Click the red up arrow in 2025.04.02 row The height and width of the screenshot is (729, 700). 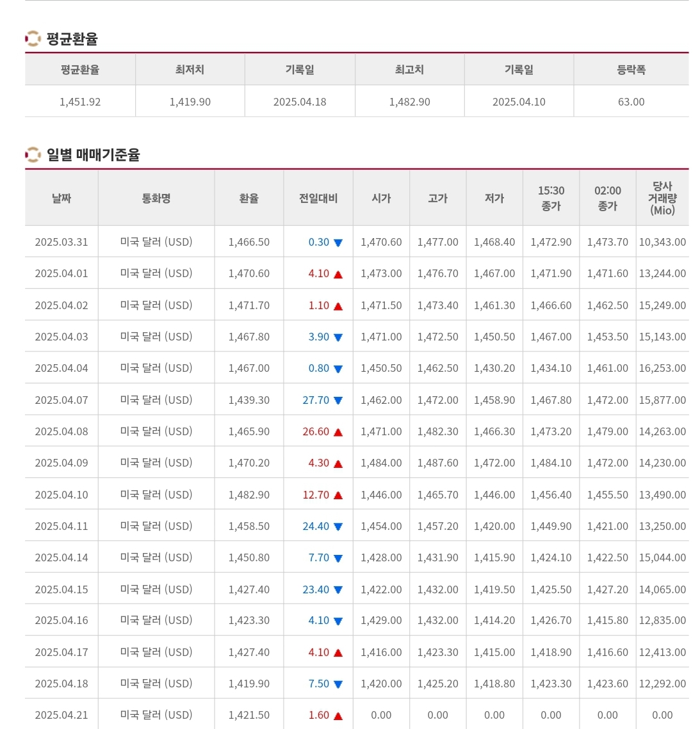pyautogui.click(x=338, y=306)
